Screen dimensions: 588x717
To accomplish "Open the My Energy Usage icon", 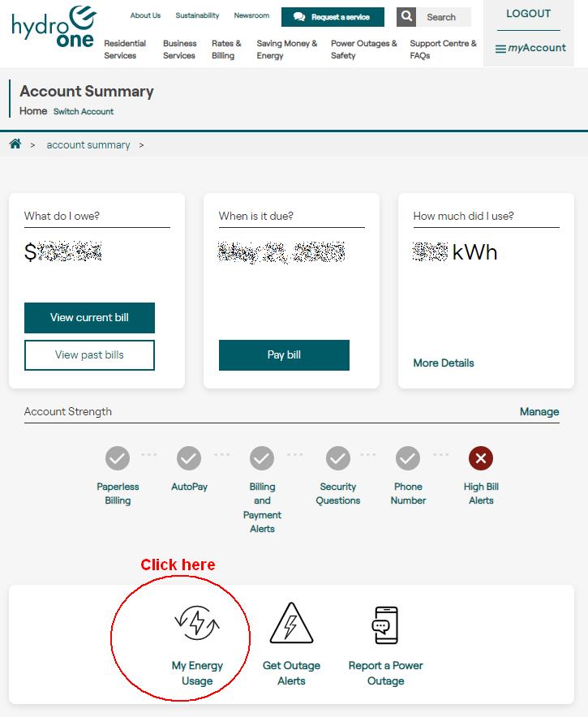I will coord(197,623).
